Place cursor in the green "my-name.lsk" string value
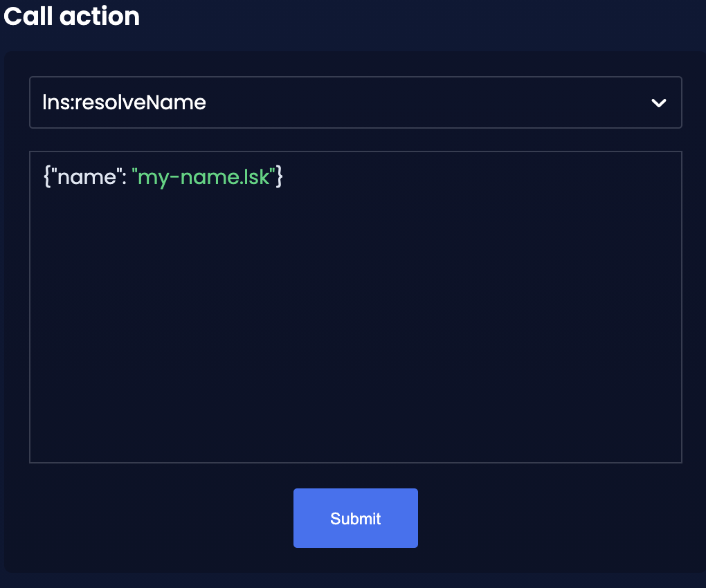The height and width of the screenshot is (588, 706). [x=203, y=177]
